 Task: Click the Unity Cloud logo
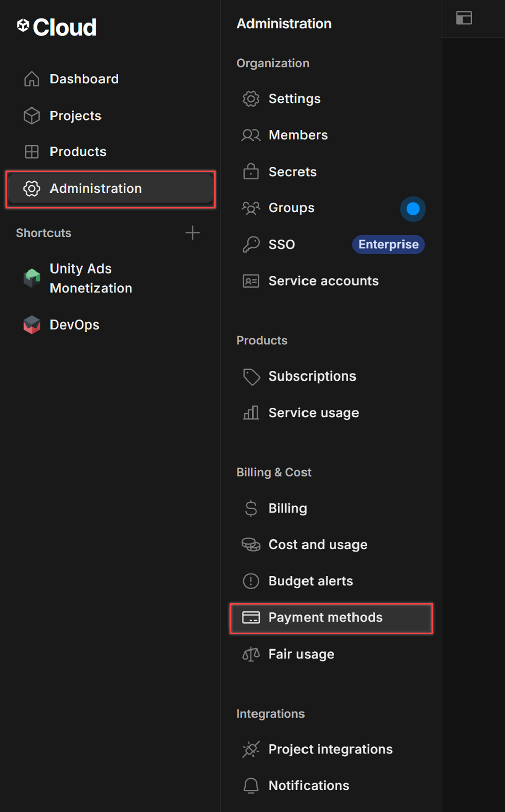coord(56,27)
